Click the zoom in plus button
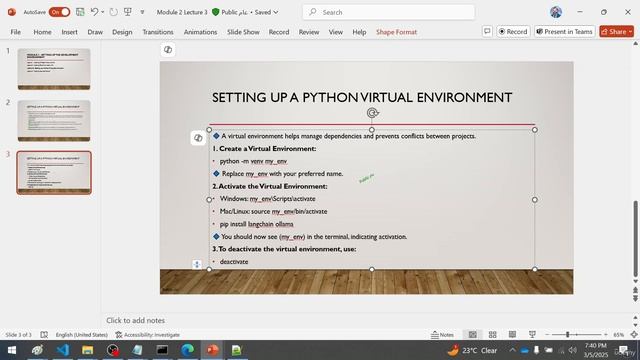Image resolution: width=640 pixels, height=360 pixels. [x=605, y=335]
